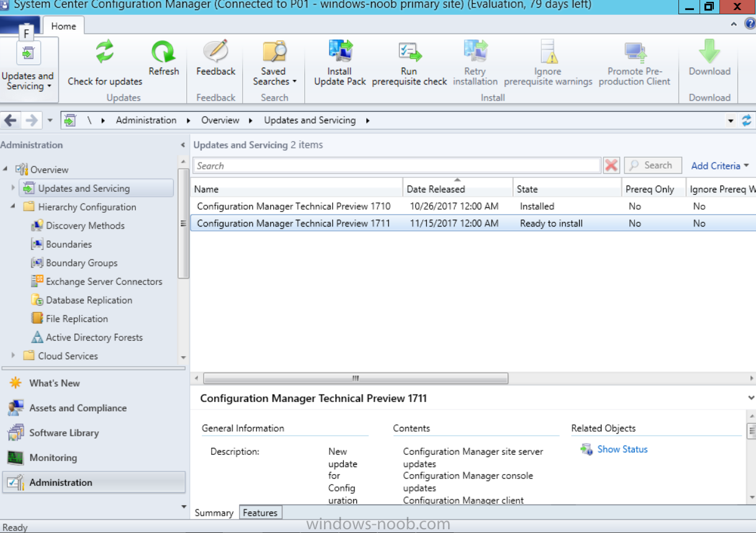Switch to the Features tab
The width and height of the screenshot is (756, 533).
click(x=260, y=513)
